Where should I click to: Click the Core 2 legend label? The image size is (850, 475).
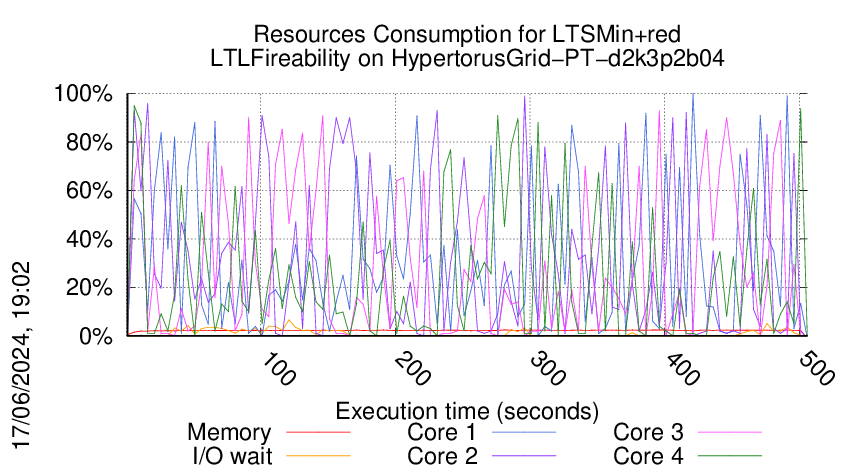[x=442, y=456]
